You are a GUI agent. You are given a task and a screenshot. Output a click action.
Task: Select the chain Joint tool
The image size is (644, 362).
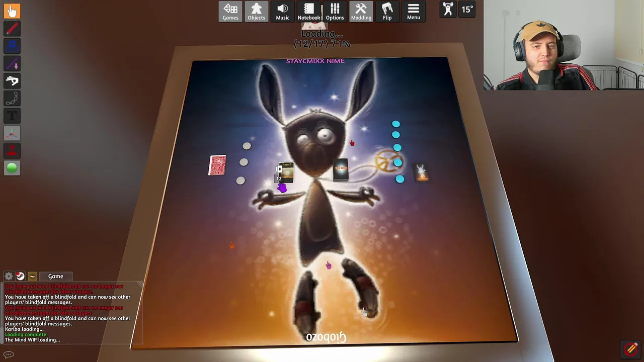tap(12, 98)
